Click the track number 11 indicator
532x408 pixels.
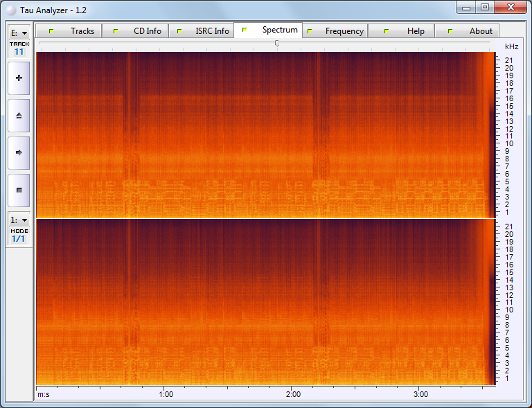point(19,52)
